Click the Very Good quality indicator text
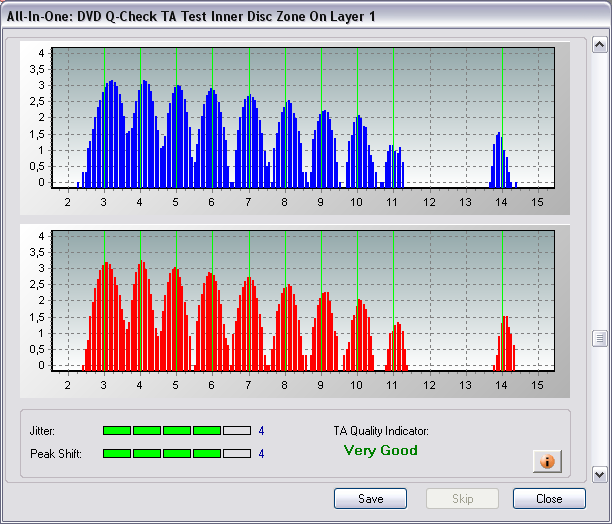 (x=381, y=450)
